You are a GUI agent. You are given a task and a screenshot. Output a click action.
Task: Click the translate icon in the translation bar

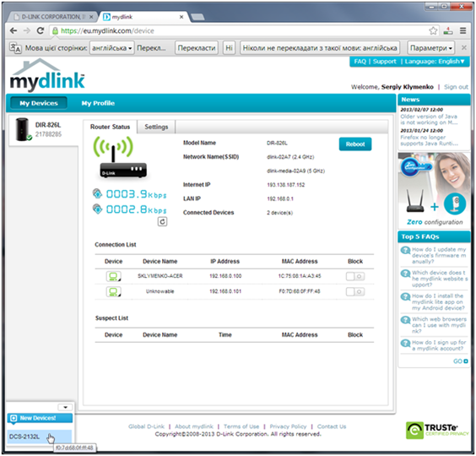coord(15,48)
